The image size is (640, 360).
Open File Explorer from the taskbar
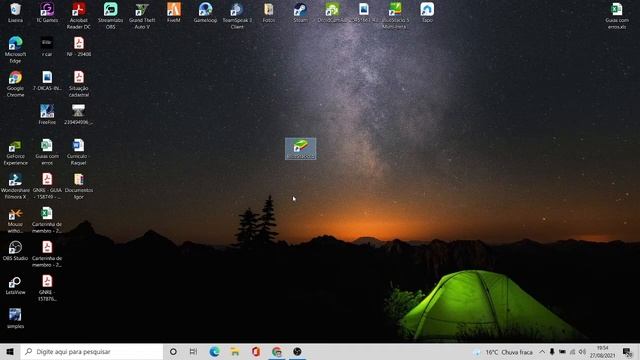235,351
